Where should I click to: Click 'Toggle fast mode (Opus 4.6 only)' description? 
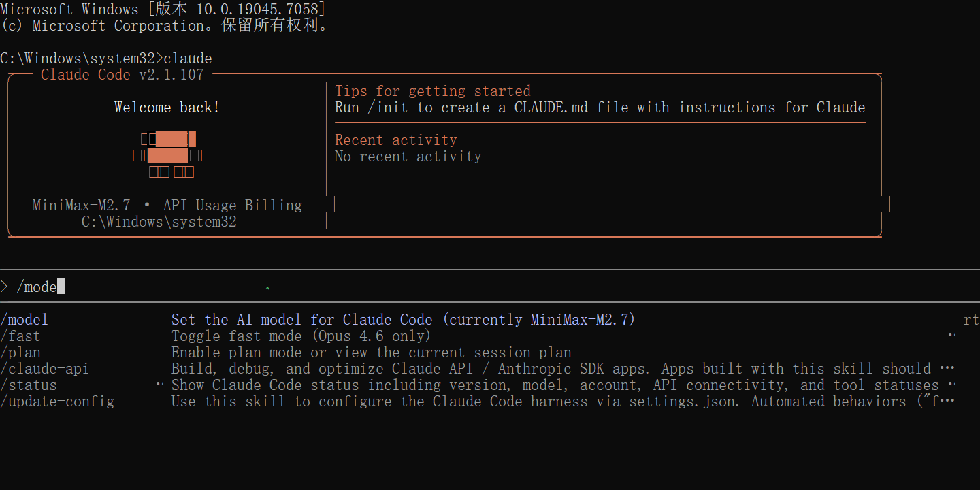pos(301,336)
